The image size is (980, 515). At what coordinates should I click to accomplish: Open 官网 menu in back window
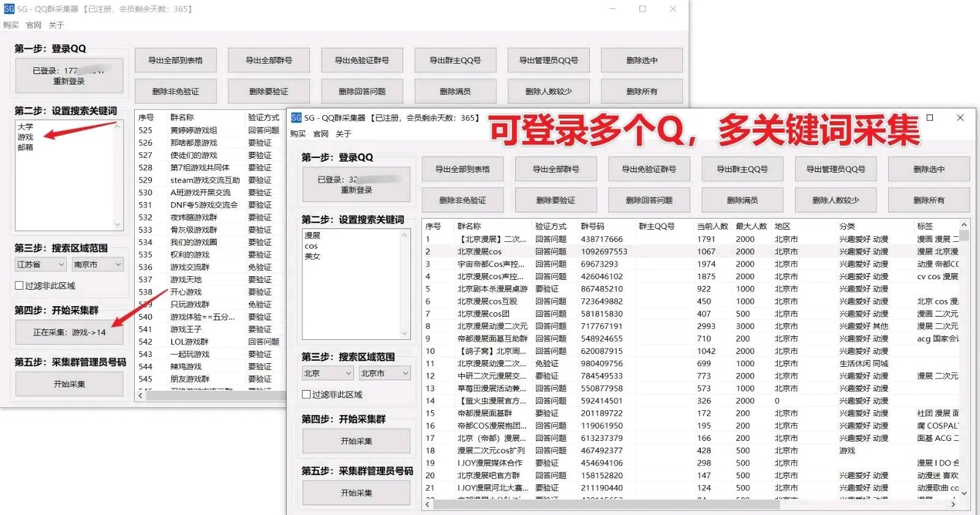click(34, 25)
